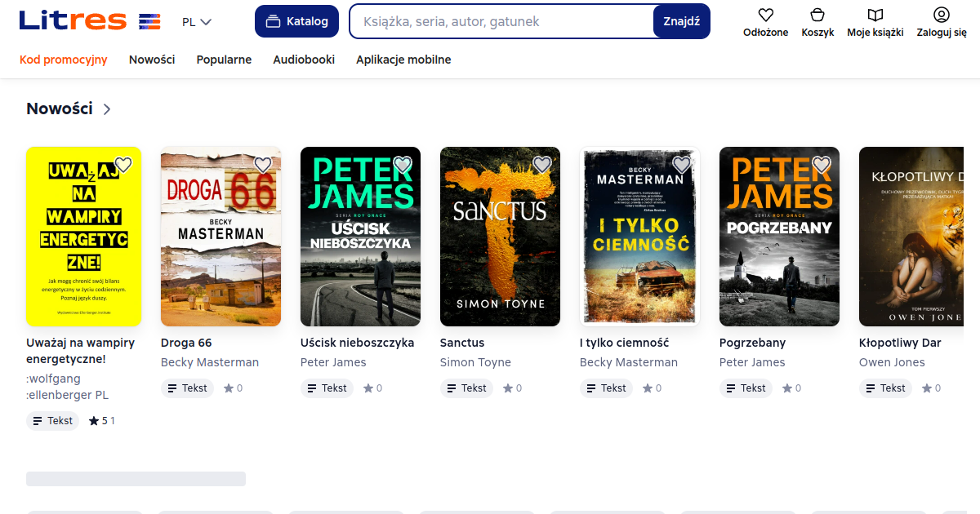Open the I tylko ciemność title link
Viewport: 980px width, 514px height.
[624, 343]
